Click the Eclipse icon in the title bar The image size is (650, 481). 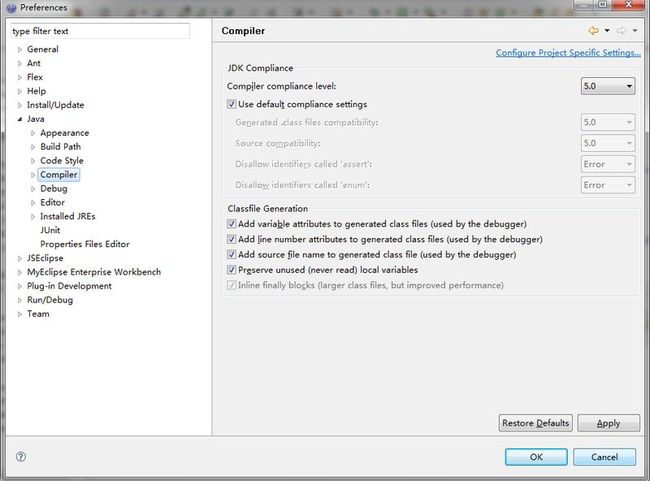click(x=11, y=7)
